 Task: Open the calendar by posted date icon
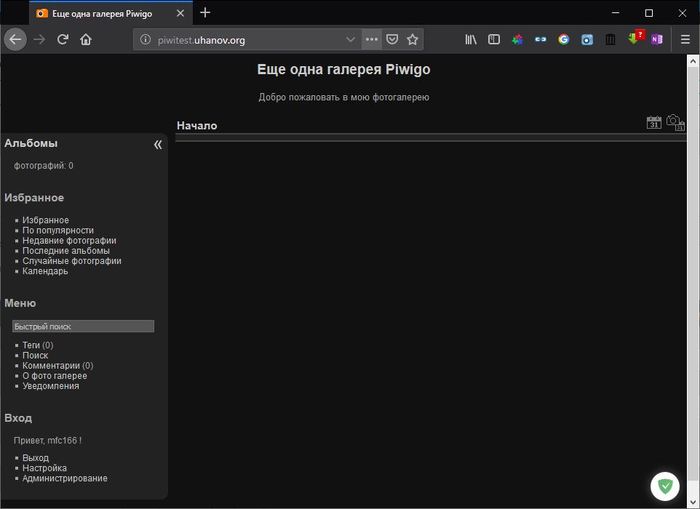coord(654,122)
